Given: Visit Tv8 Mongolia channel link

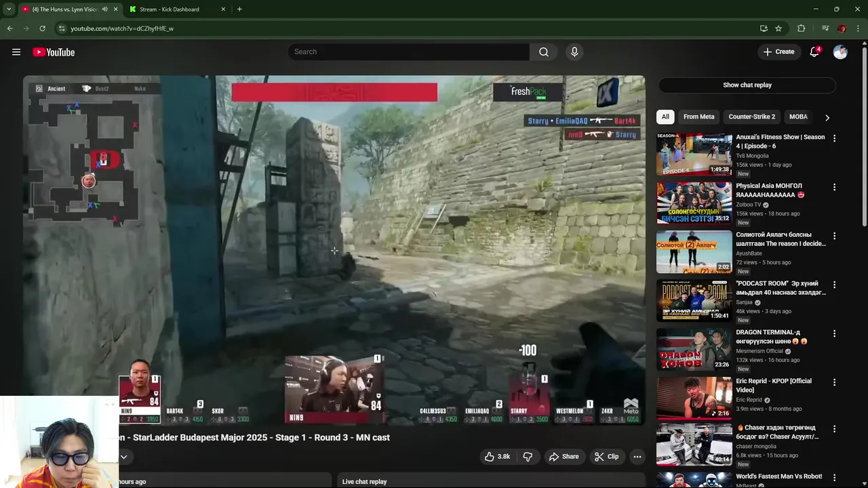Looking at the screenshot, I should click(x=753, y=156).
